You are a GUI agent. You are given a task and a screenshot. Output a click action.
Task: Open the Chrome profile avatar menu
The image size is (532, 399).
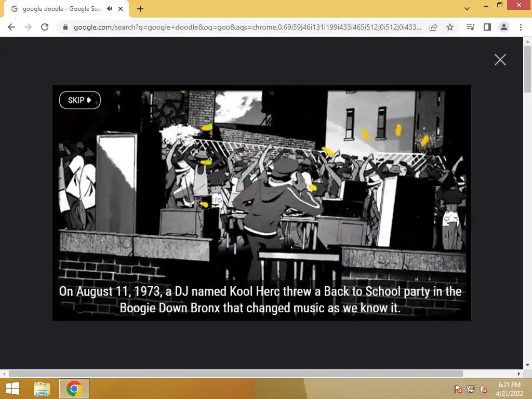pos(504,27)
